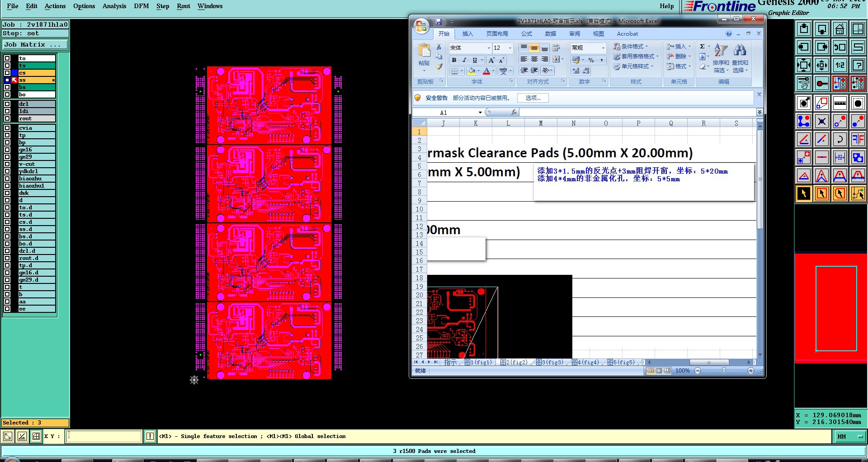868x462 pixels.
Task: Click the percent style button in Excel
Action: click(x=591, y=60)
